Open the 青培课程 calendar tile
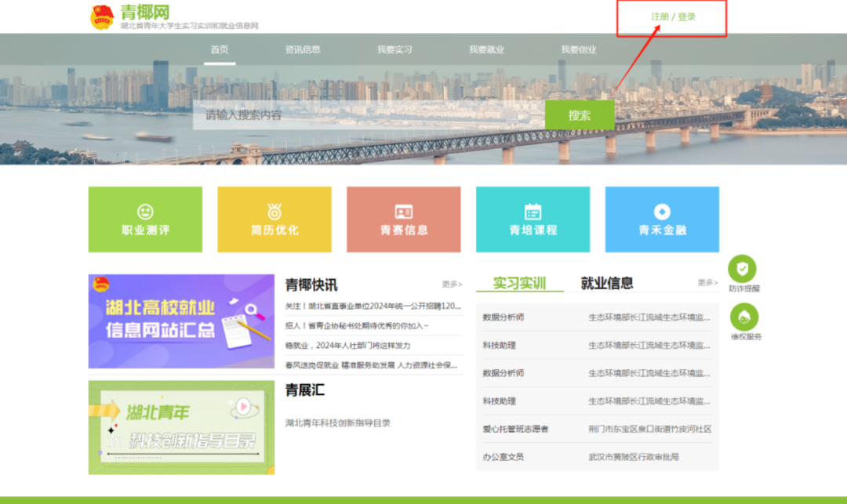 coord(533,219)
